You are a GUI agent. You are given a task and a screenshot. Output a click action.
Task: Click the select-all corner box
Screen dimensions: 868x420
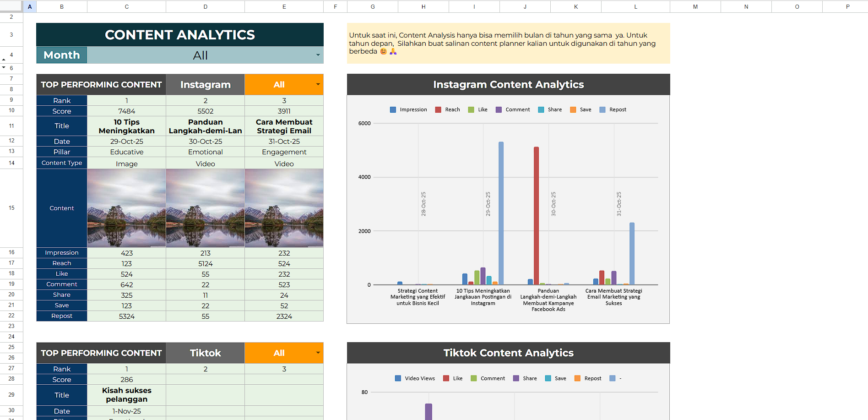pos(11,6)
